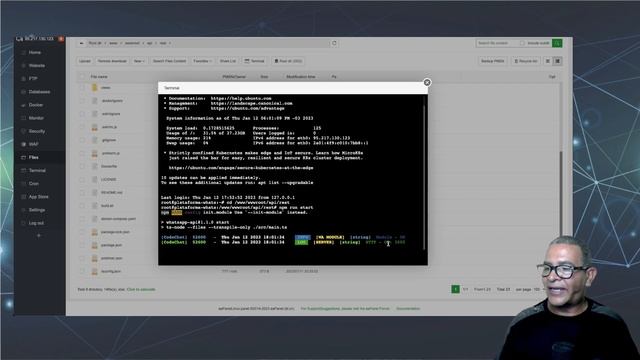
Task: Open Docker section in sidebar
Action: point(36,105)
